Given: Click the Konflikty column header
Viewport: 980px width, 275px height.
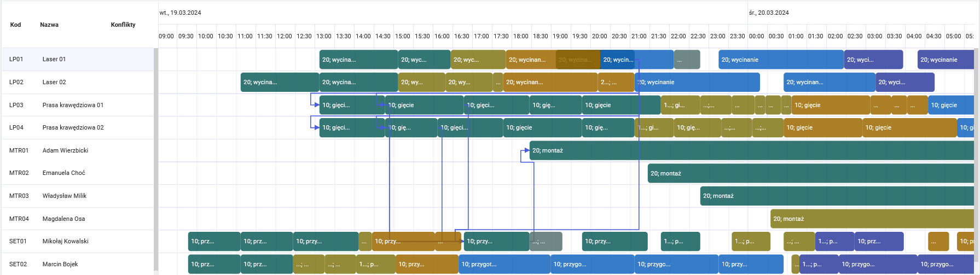Looking at the screenshot, I should (x=123, y=25).
